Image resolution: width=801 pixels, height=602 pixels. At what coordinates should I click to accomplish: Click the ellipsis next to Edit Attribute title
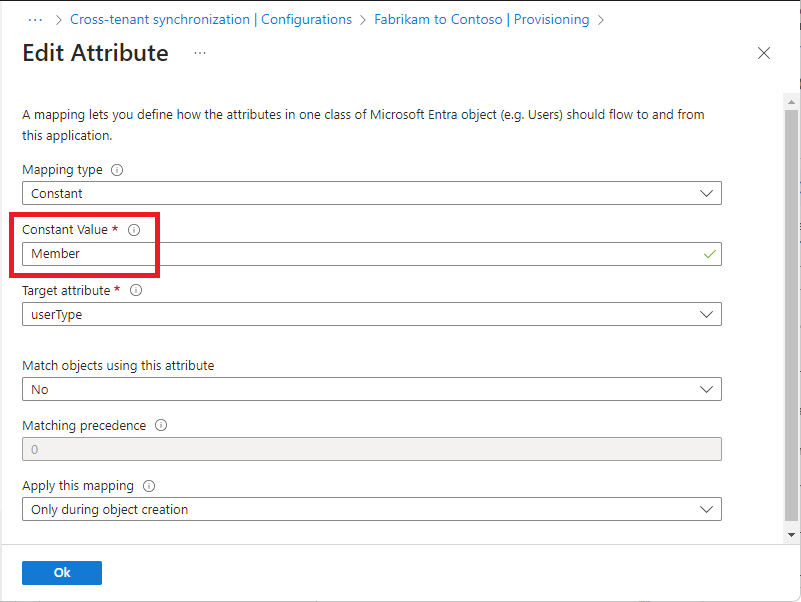200,53
